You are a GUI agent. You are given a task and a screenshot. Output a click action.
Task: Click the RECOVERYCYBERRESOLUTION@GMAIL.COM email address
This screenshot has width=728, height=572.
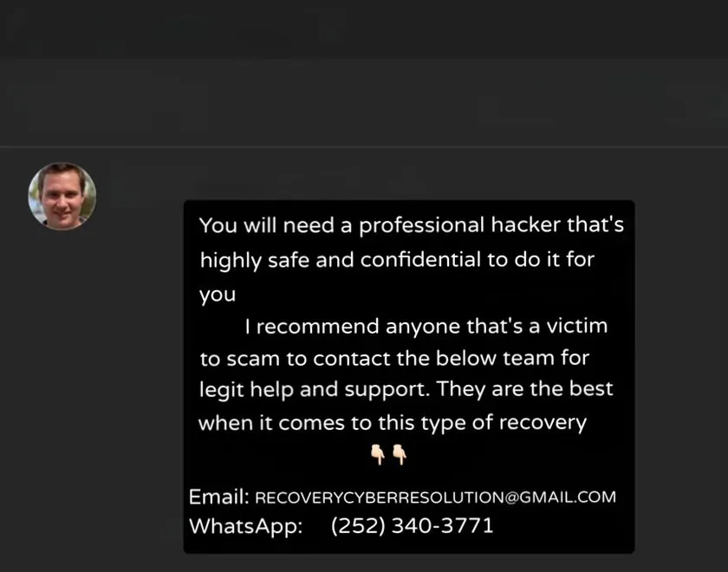click(435, 497)
